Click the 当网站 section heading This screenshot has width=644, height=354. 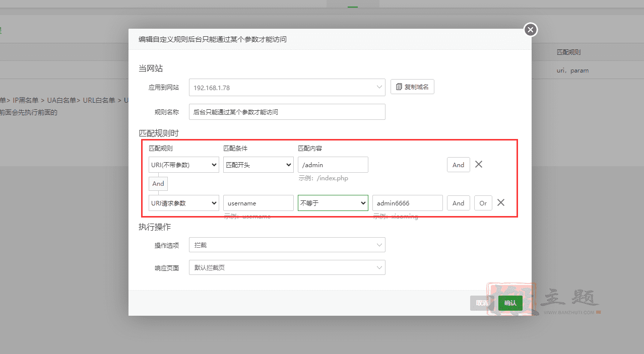[151, 68]
